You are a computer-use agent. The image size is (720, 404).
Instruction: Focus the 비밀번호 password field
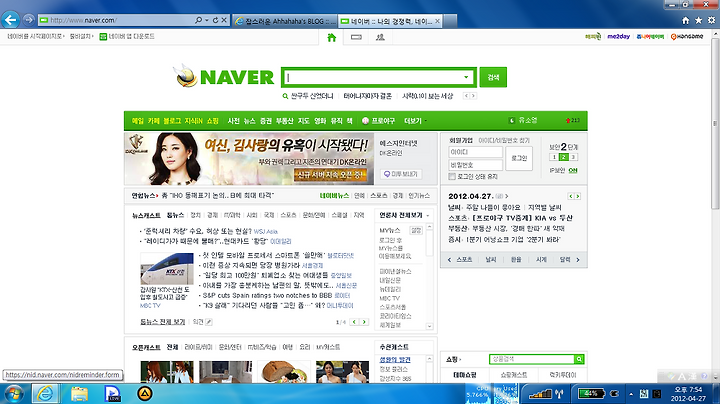coord(476,165)
